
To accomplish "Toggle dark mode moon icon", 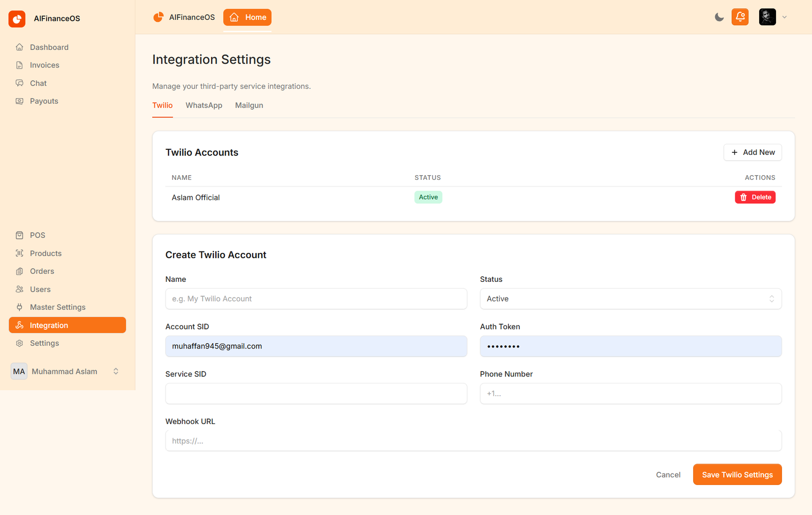I will [x=719, y=17].
